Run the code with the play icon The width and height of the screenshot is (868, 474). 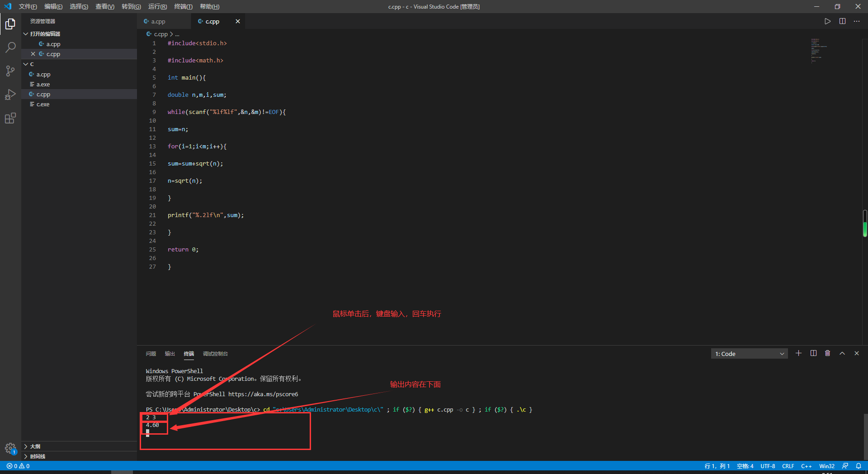pos(827,21)
